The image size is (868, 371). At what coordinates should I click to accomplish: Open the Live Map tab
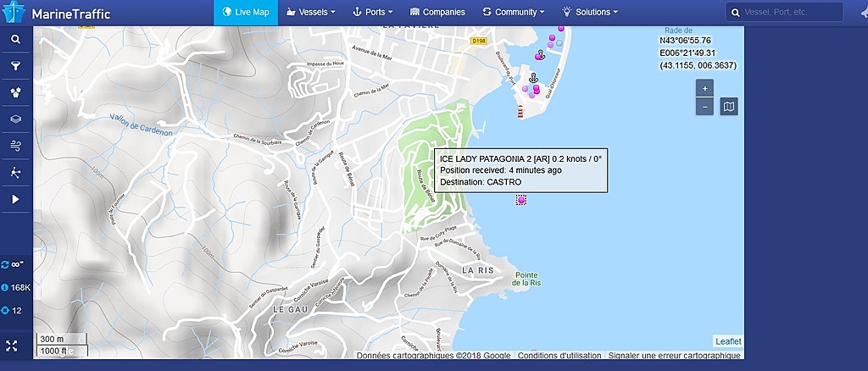[x=246, y=12]
